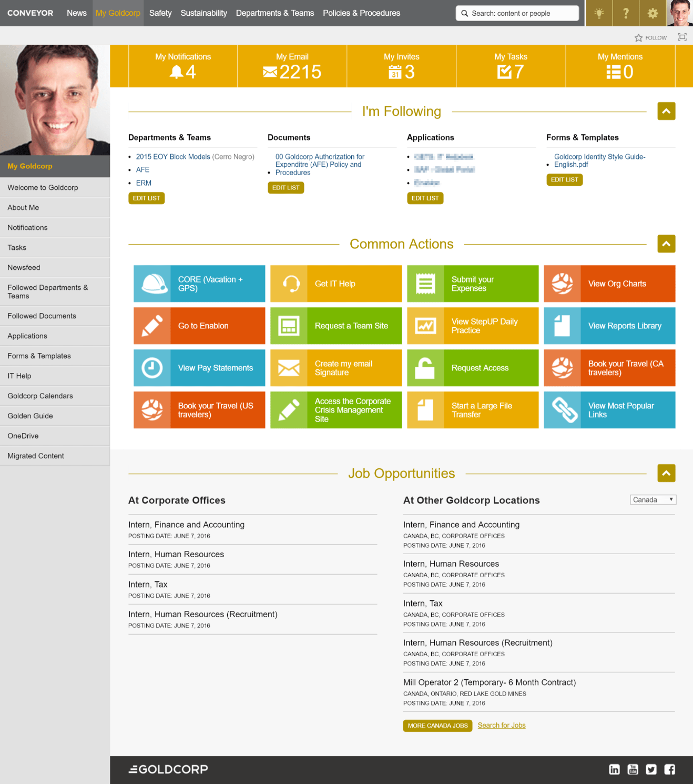This screenshot has height=784, width=693.
Task: Open the LinkedIn icon in footer
Action: 614,769
